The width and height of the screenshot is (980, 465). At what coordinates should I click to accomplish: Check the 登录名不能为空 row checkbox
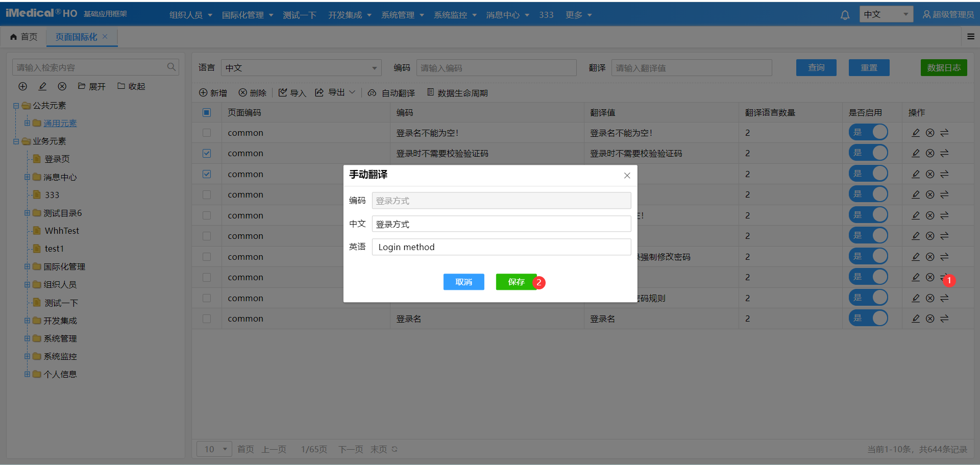(x=207, y=133)
